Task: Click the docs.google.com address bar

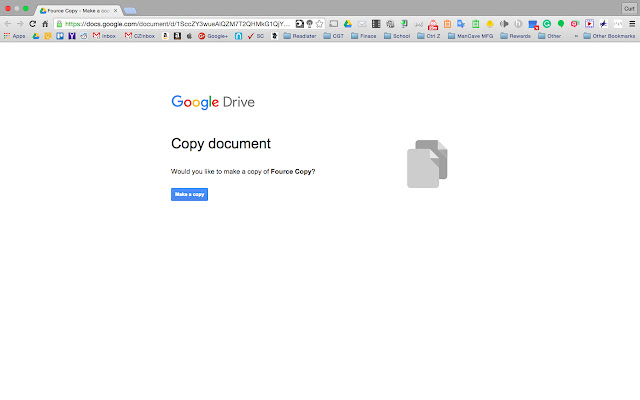Action: [x=178, y=24]
